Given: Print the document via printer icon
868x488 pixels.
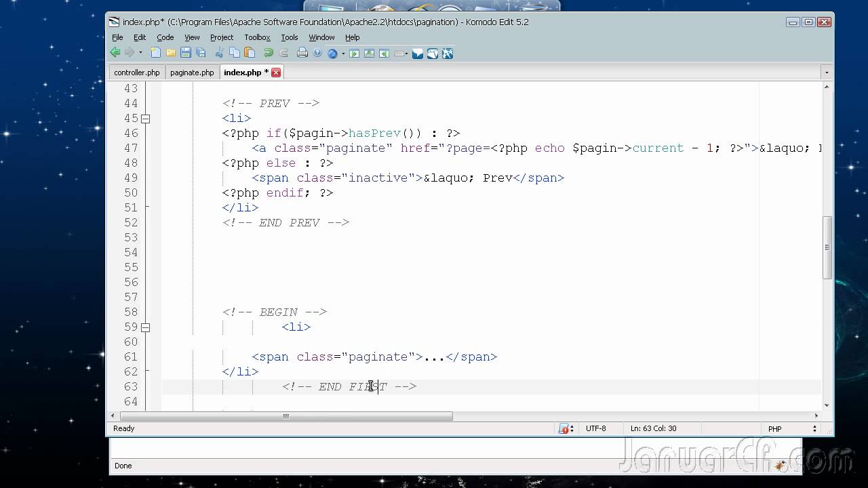Looking at the screenshot, I should click(x=302, y=53).
